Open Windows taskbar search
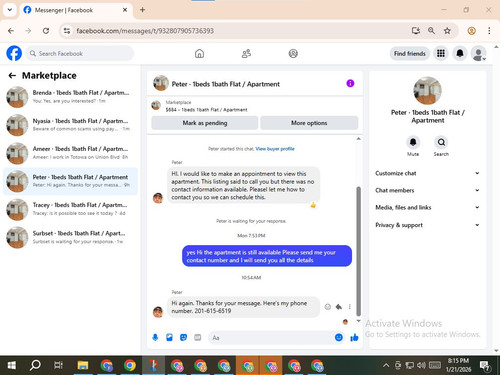Viewport: 500px width, 375px height. [35, 365]
